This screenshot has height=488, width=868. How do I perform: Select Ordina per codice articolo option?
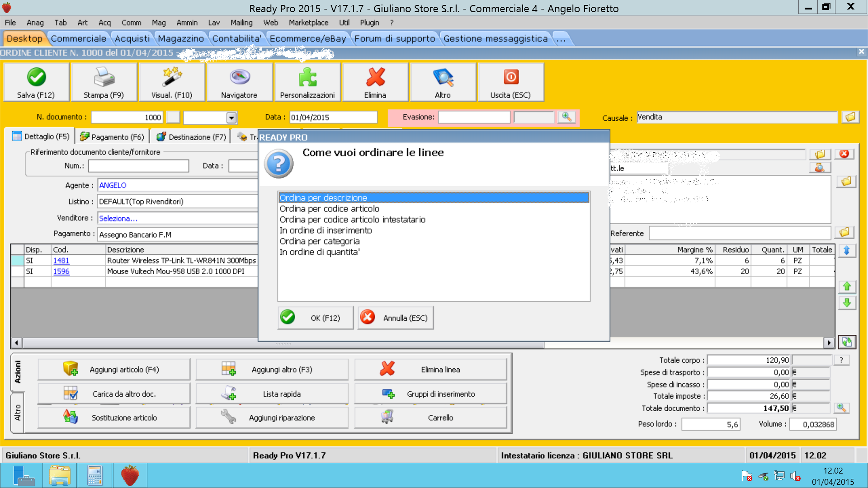point(434,208)
